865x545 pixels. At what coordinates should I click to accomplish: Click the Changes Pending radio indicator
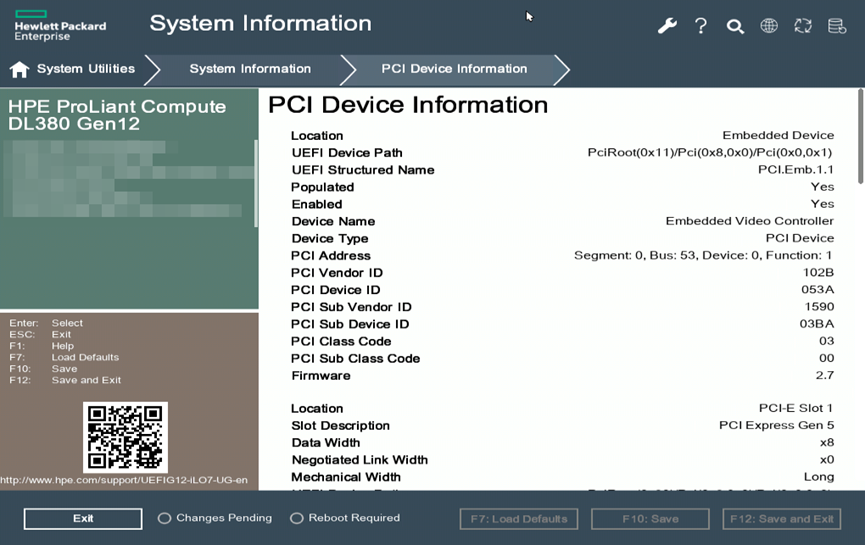tap(165, 518)
